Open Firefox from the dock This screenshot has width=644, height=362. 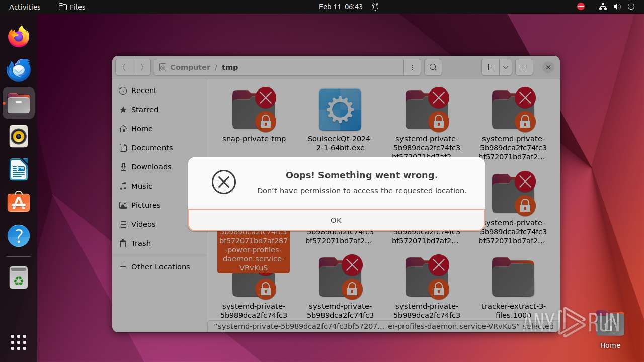[x=19, y=37]
